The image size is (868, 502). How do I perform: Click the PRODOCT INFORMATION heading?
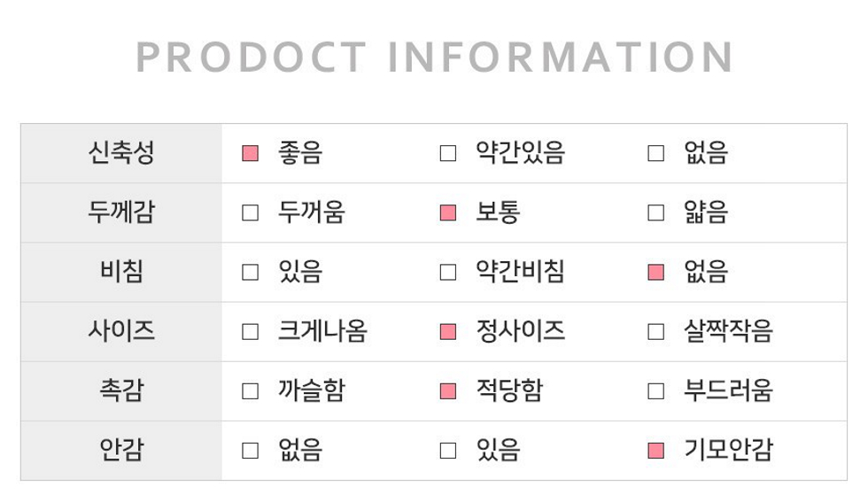tap(435, 57)
